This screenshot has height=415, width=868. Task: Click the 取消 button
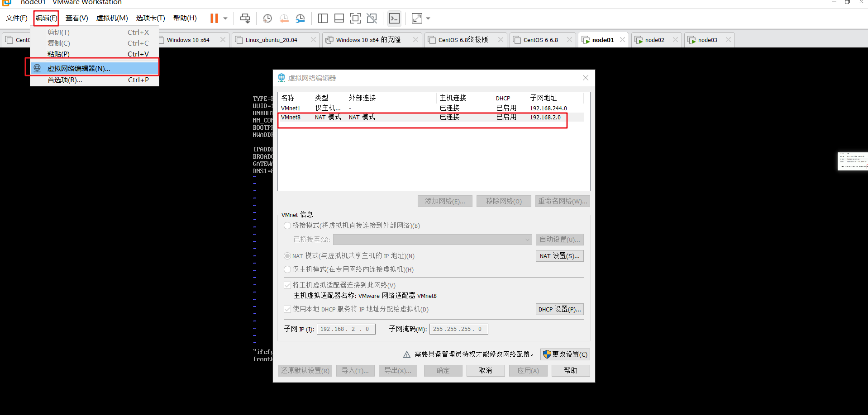pyautogui.click(x=486, y=371)
